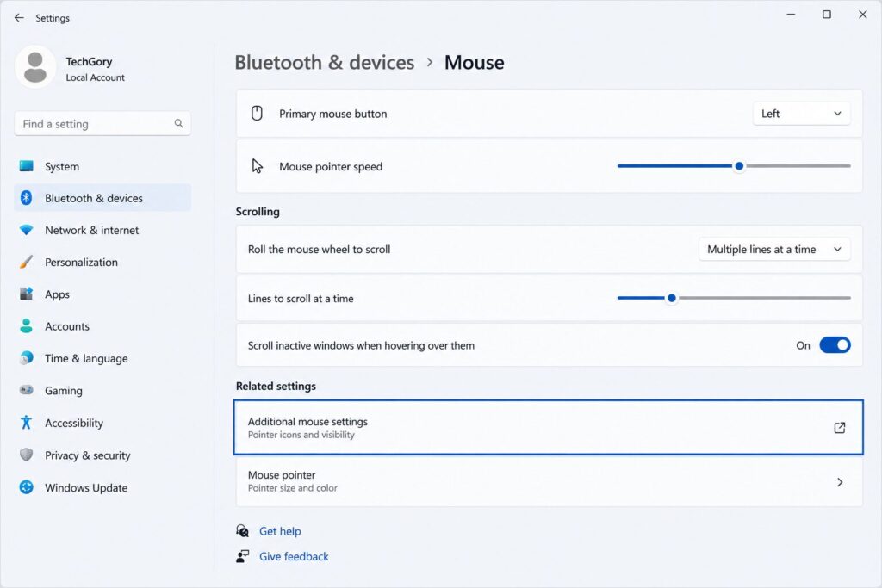
Task: Maximize the Settings window
Action: [826, 15]
